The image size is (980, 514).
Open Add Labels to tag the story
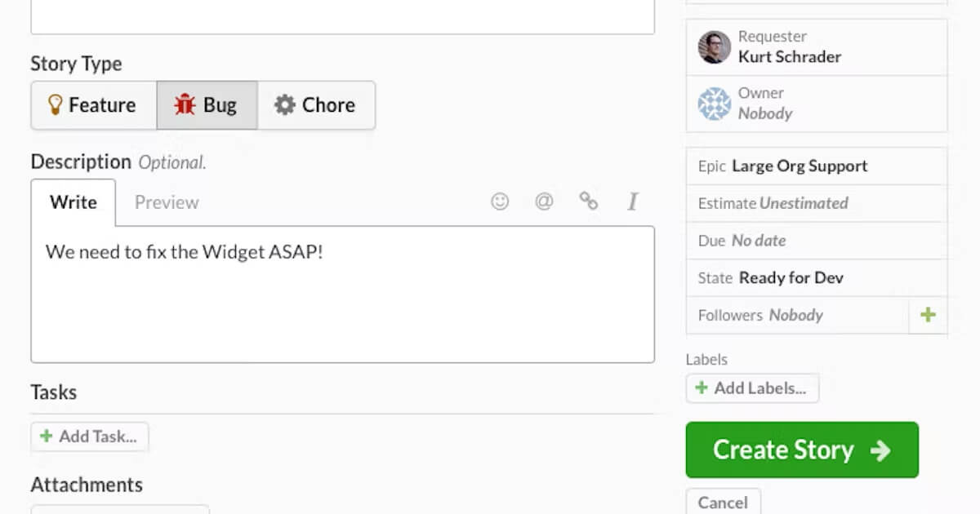(752, 388)
